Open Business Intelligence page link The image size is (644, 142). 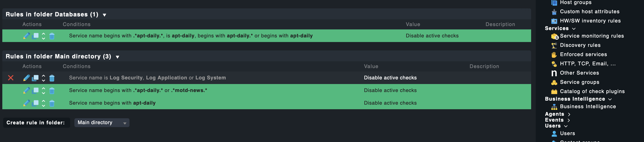[x=588, y=106]
